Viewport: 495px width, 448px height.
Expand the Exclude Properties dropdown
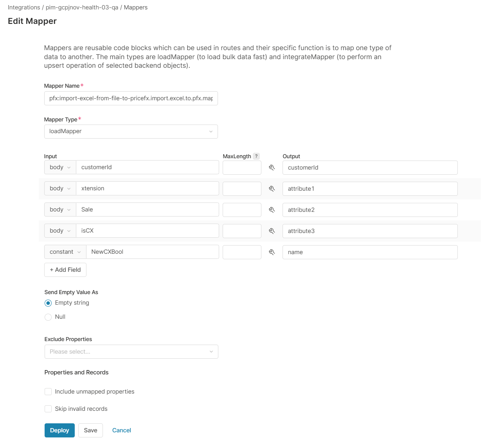[131, 352]
